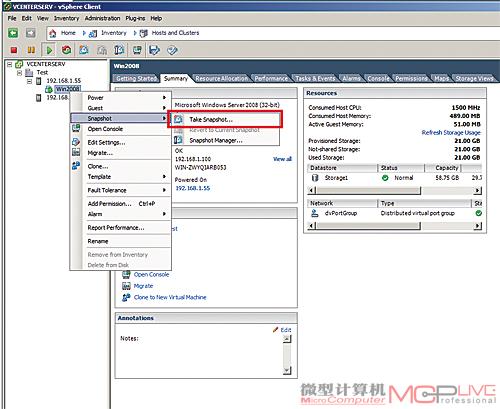Open the Plug-ins menu
The height and width of the screenshot is (409, 500).
(135, 18)
